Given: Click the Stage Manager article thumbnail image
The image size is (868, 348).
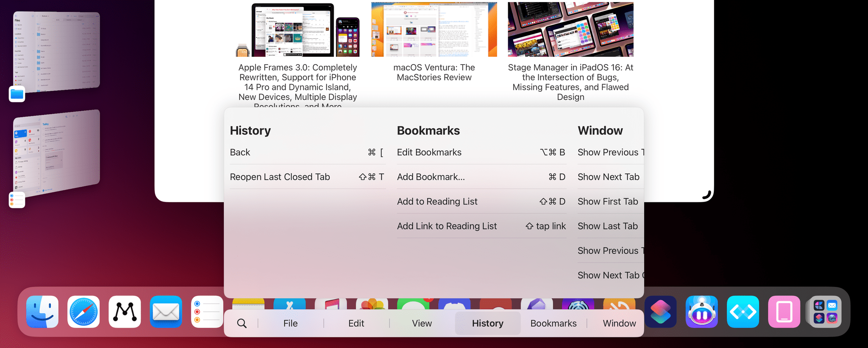Looking at the screenshot, I should (570, 29).
